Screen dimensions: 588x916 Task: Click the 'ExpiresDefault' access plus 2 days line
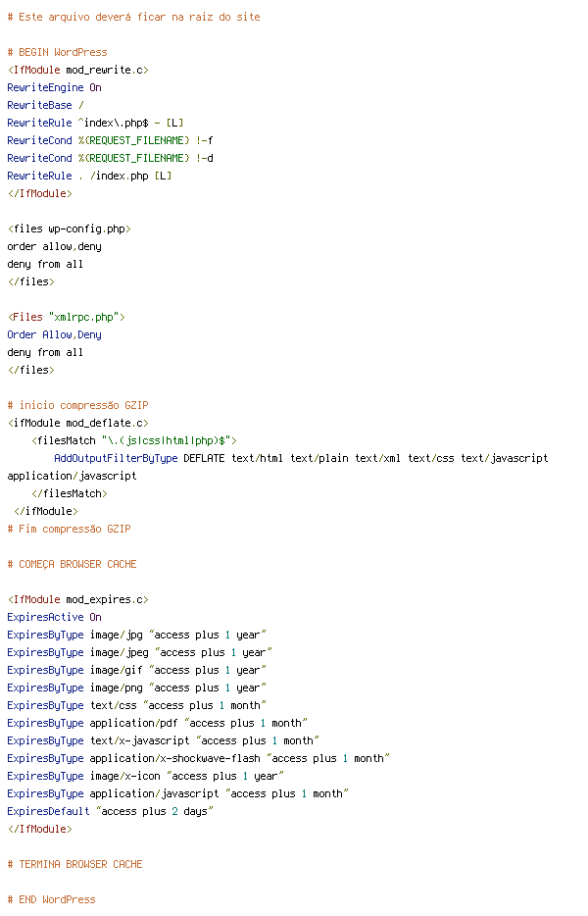(x=111, y=811)
